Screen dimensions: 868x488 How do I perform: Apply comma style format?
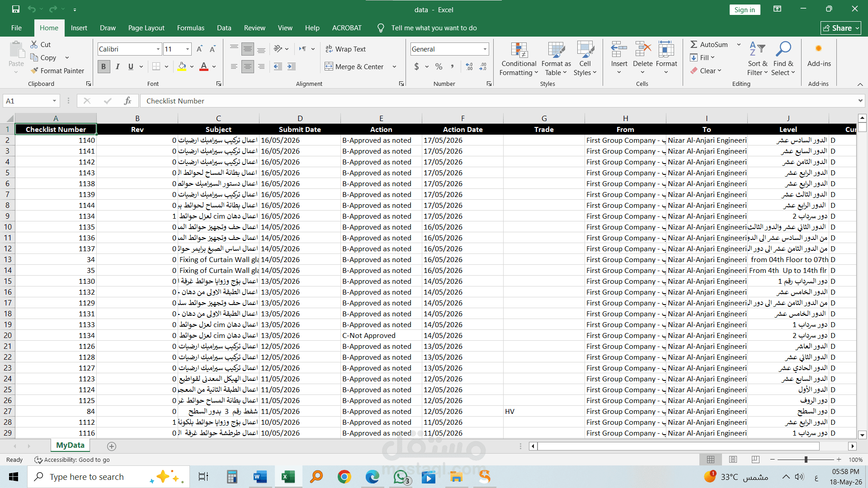pos(452,66)
